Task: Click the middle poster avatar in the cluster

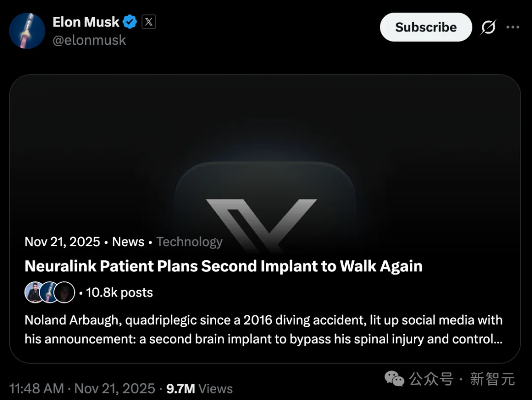Action: click(x=49, y=293)
